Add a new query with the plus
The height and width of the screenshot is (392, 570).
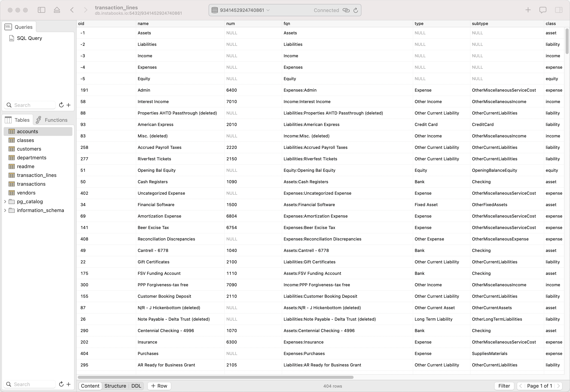pos(69,105)
